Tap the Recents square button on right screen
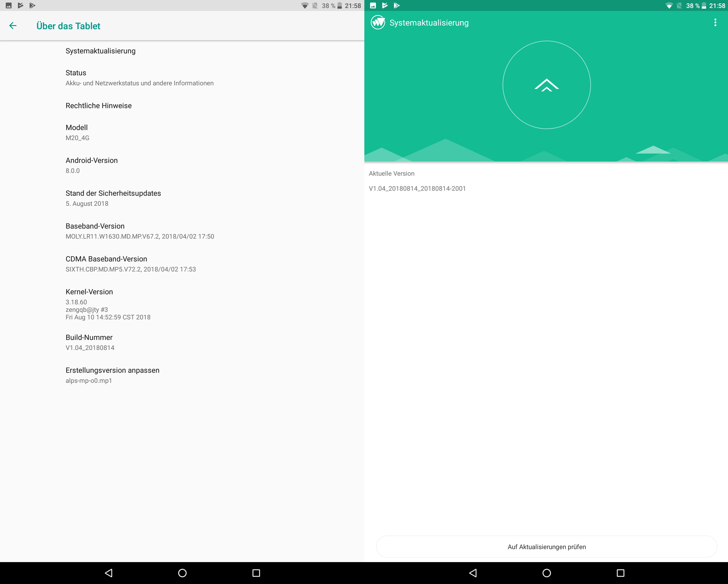 pyautogui.click(x=620, y=573)
